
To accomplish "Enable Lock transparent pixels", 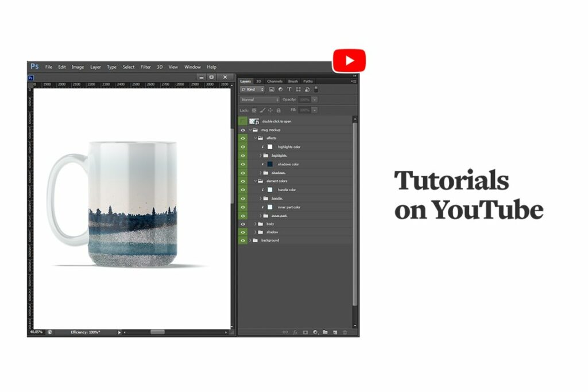I will coord(254,109).
